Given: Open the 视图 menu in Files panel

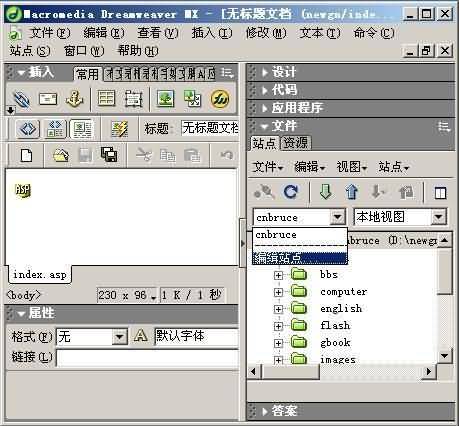Looking at the screenshot, I should pos(352,167).
